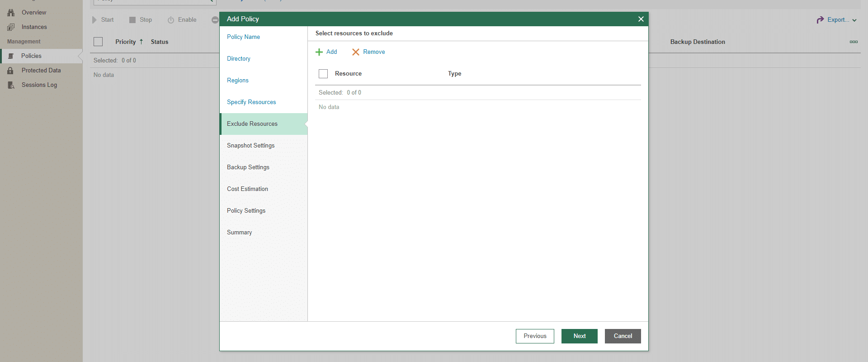Click the Management section label
This screenshot has height=362, width=868.
pyautogui.click(x=24, y=42)
